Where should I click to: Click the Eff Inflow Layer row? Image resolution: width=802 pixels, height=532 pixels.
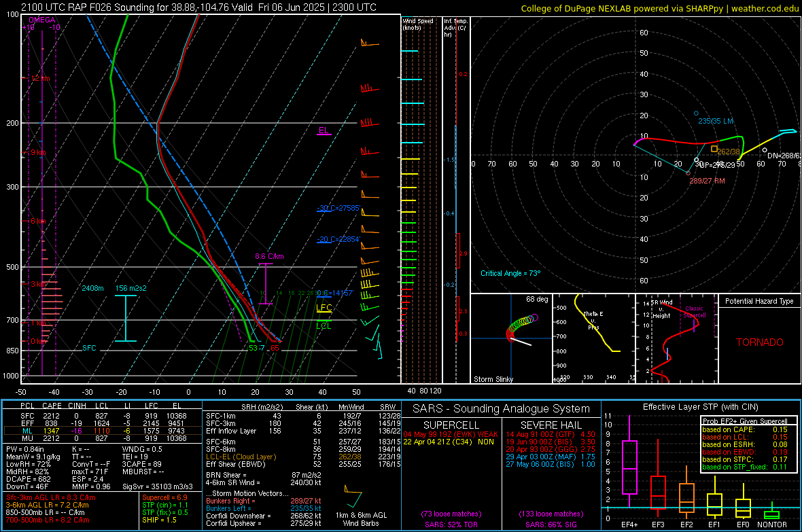[303, 431]
